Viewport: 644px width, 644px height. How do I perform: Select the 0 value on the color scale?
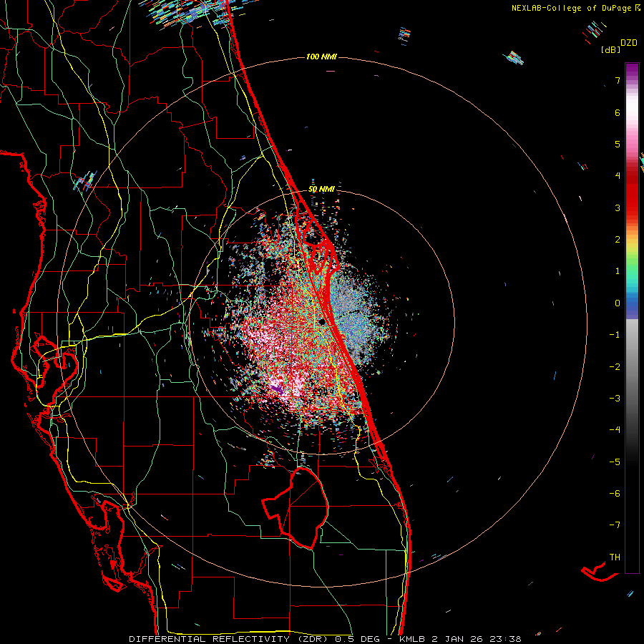coord(618,303)
